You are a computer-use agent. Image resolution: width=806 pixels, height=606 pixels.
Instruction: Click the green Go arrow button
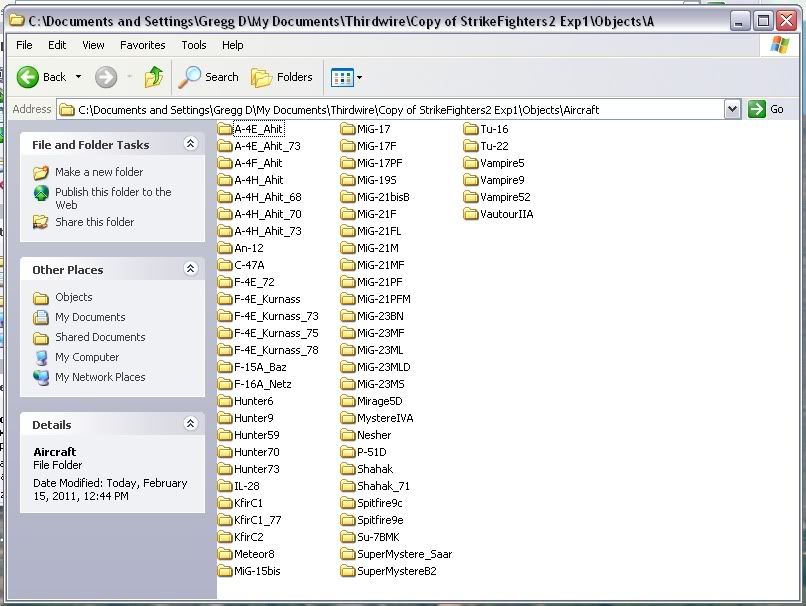[x=757, y=109]
